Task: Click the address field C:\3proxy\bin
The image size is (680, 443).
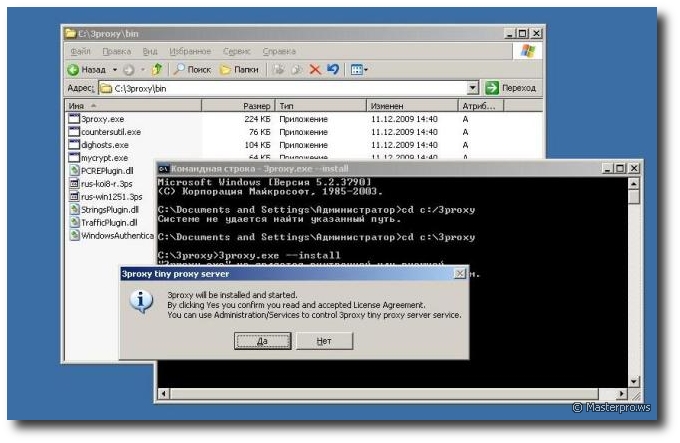Action: (x=283, y=88)
